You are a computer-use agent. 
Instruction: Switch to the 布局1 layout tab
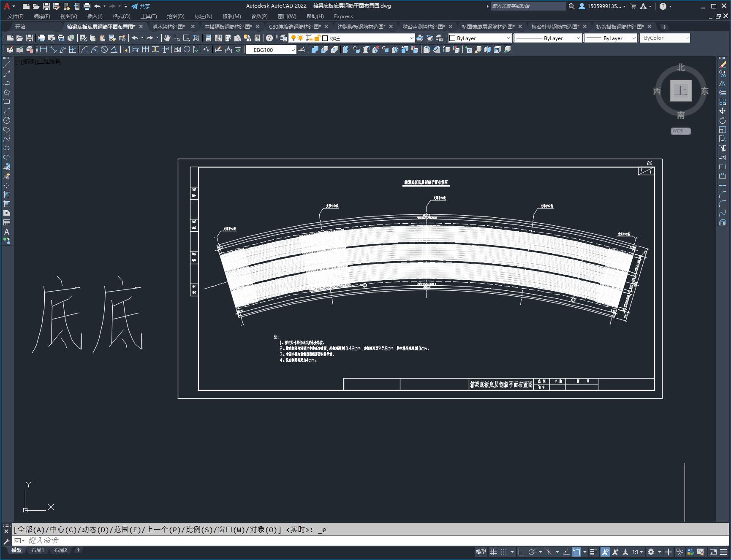pyautogui.click(x=37, y=550)
